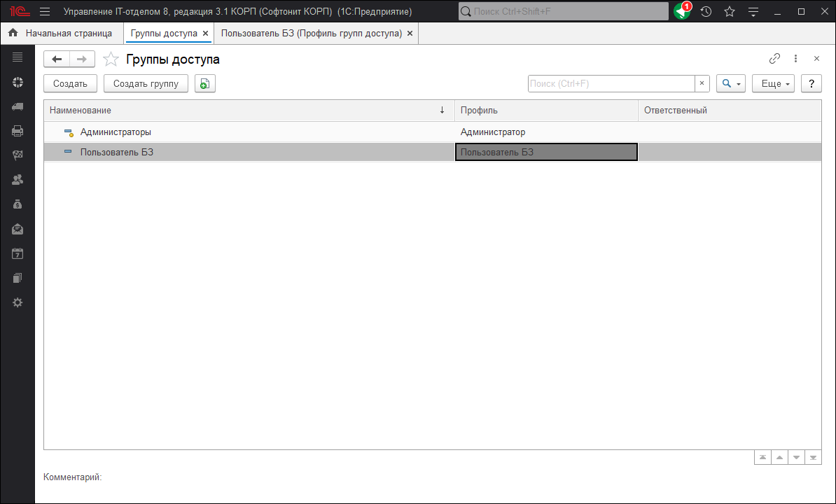Open the printer section in left sidebar
The width and height of the screenshot is (836, 504).
pos(18,131)
